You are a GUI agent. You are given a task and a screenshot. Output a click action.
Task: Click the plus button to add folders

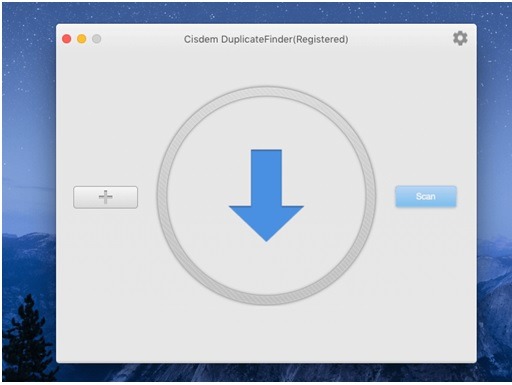[105, 197]
